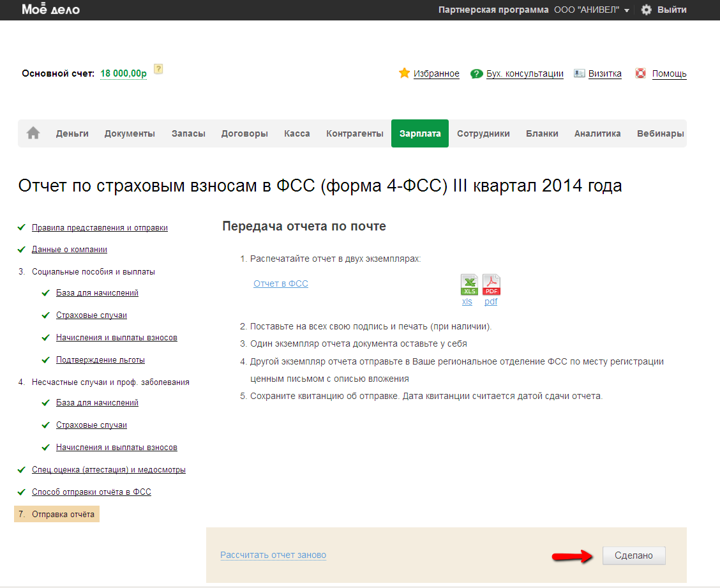
Task: Click the lifebuoy Помощь icon
Action: point(640,73)
